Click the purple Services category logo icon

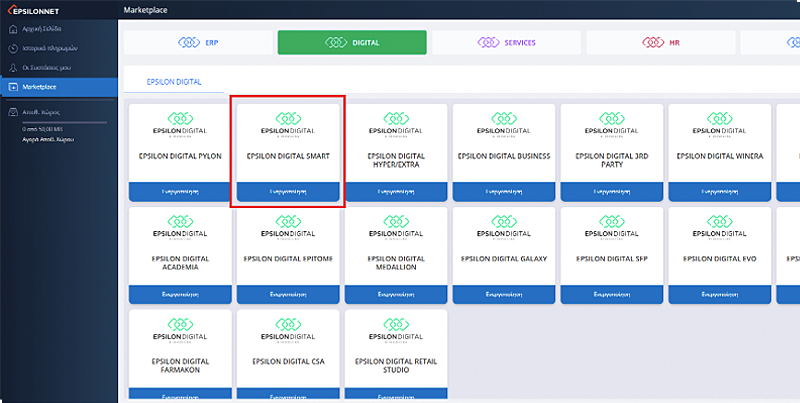click(488, 42)
